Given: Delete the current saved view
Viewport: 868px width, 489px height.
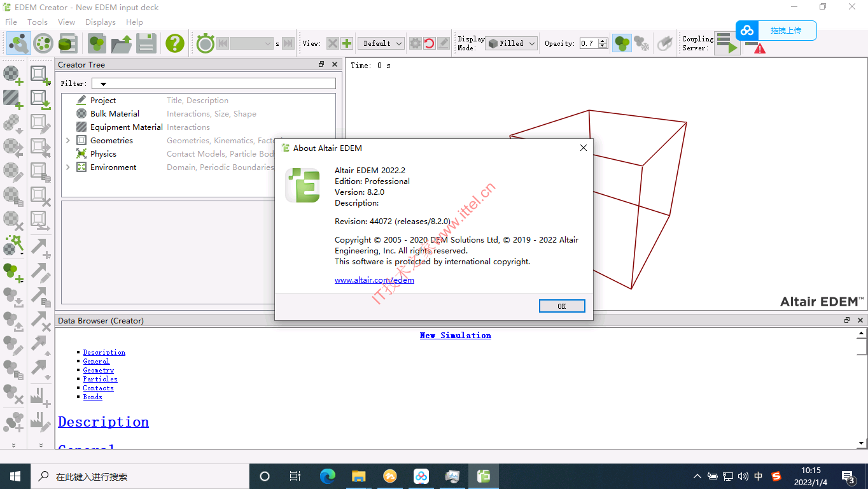Looking at the screenshot, I should pyautogui.click(x=332, y=43).
